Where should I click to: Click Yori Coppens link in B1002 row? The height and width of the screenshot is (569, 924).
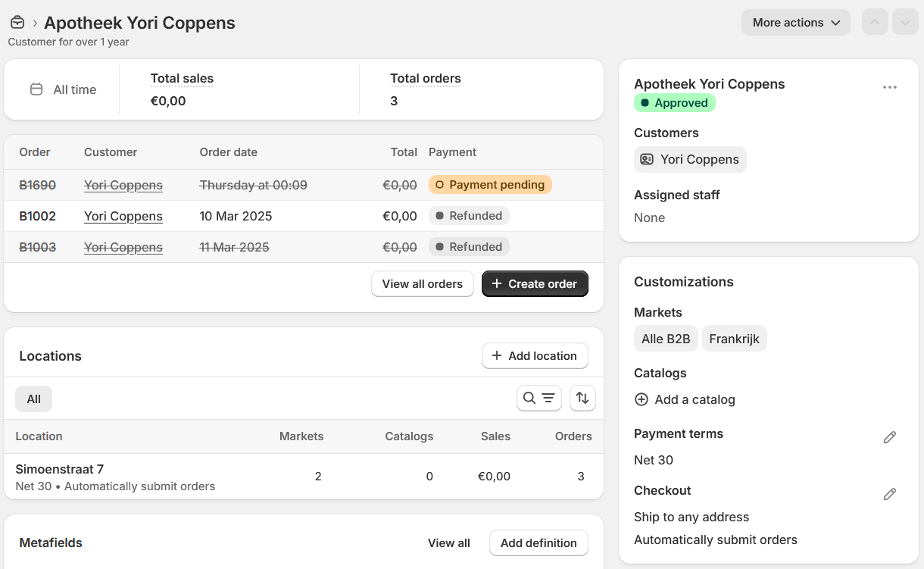coord(123,216)
